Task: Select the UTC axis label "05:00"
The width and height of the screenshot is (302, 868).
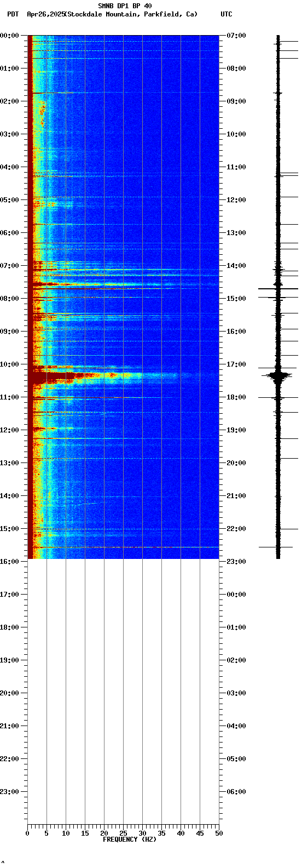Action: (x=236, y=759)
